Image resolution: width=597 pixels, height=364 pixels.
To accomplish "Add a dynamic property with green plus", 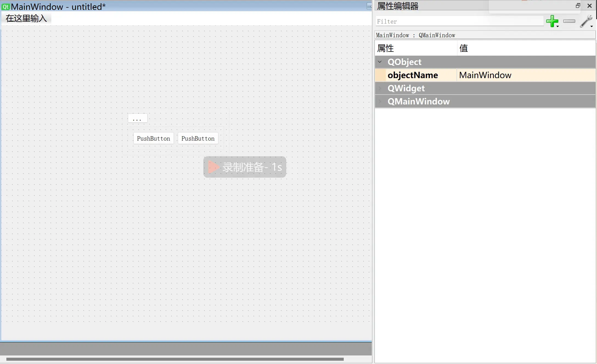I will (x=552, y=21).
